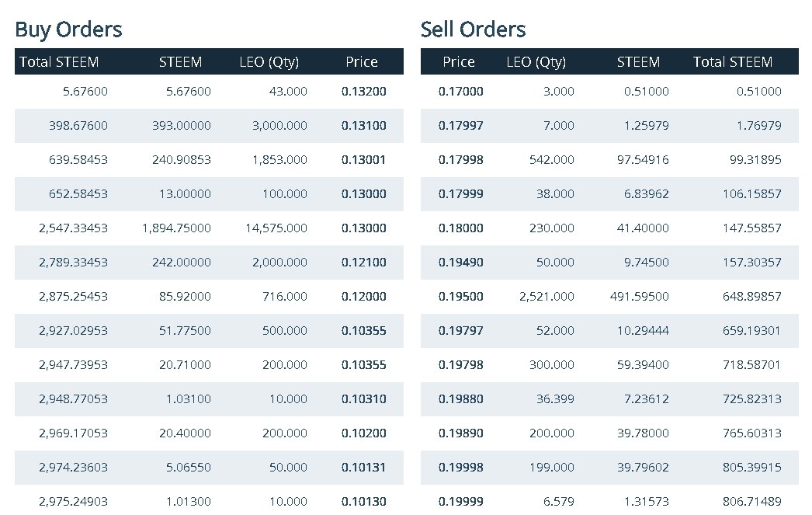Click sell STEEM value 41.40000
This screenshot has height=515, width=812.
pos(643,228)
